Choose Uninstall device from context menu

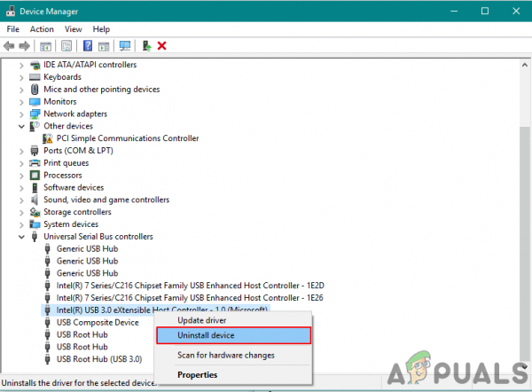pos(233,335)
